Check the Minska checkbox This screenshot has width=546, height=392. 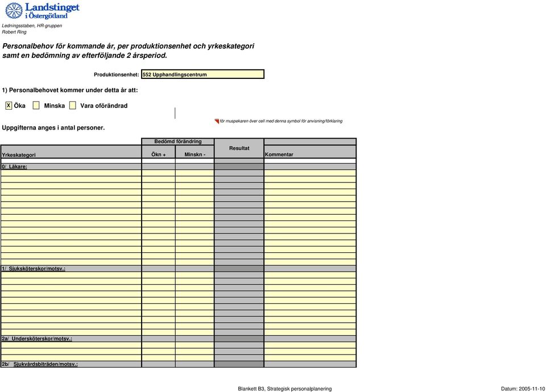(36, 106)
